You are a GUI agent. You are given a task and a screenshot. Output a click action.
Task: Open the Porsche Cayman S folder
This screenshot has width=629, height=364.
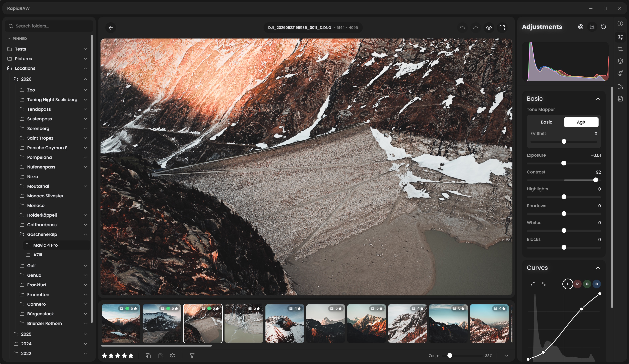click(x=53, y=148)
